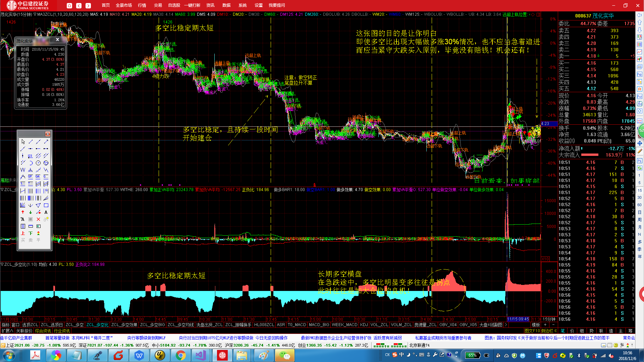Screen dimensions: 644x362
Task: Open news headline 央行等额续做到期MLF
Action: pyautogui.click(x=146, y=338)
